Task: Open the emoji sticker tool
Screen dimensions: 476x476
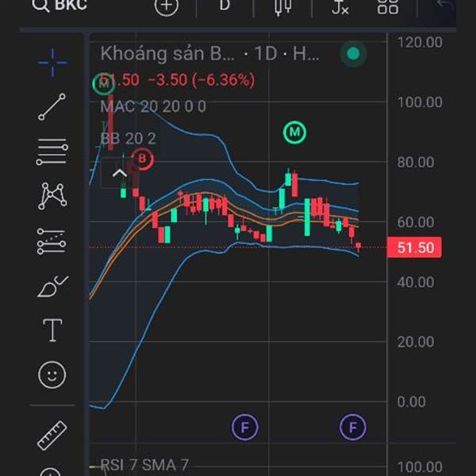Action: pyautogui.click(x=52, y=374)
